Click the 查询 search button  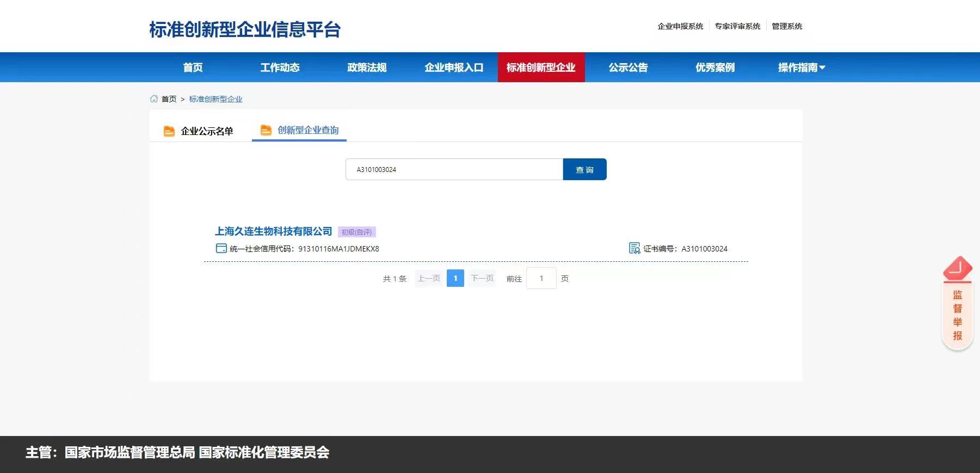[x=584, y=169]
